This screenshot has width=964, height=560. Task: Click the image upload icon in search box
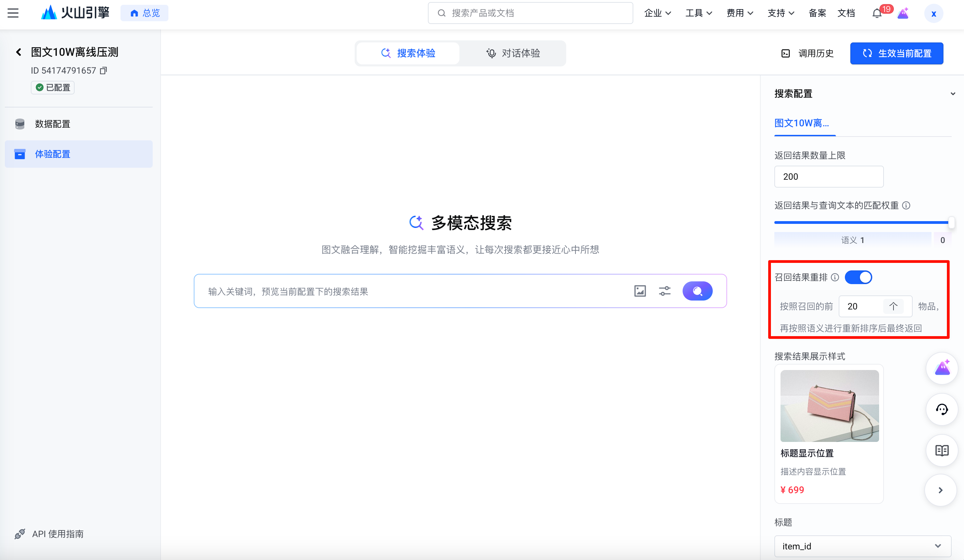[640, 291]
